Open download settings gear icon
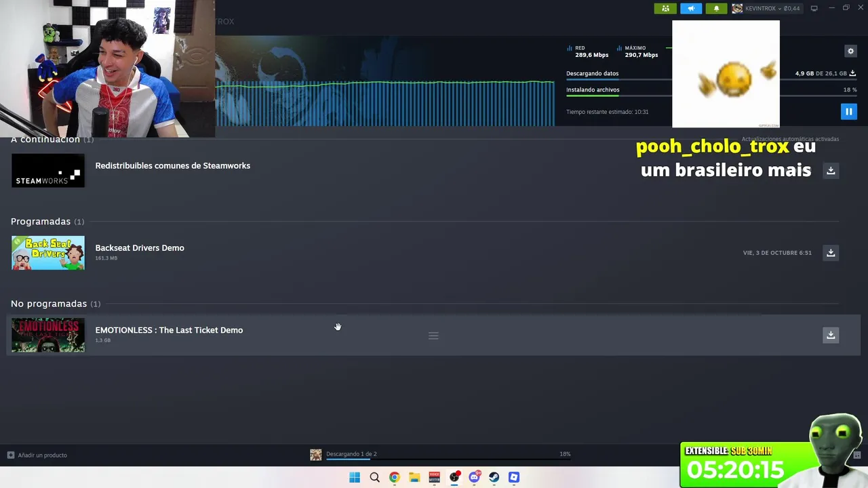 (850, 51)
